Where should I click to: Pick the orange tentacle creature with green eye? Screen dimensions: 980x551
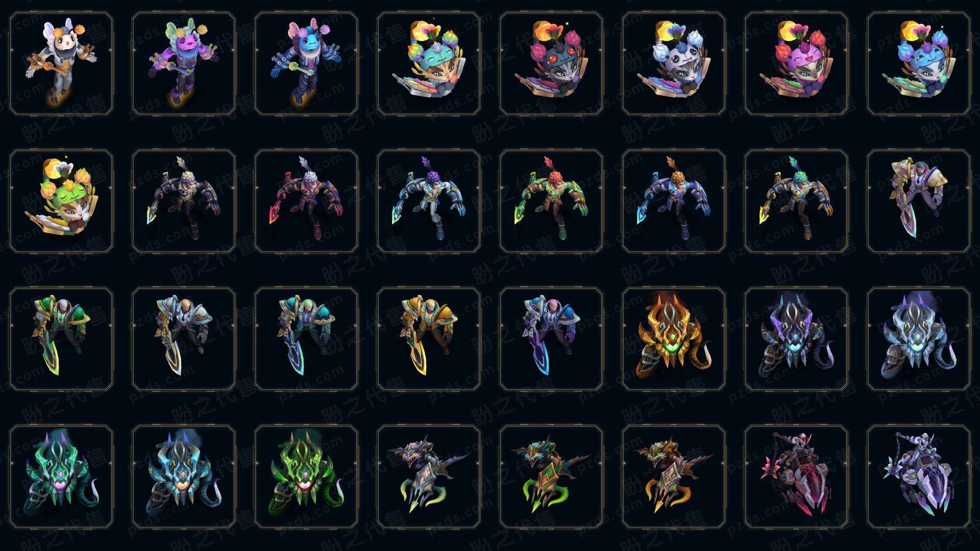[674, 339]
